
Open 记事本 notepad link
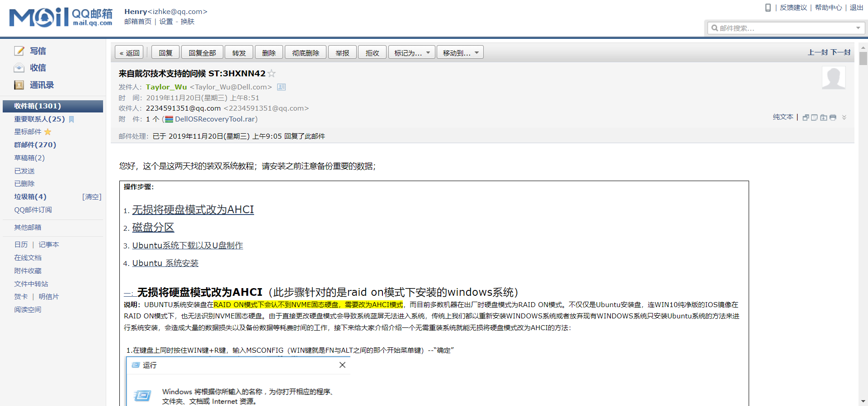[49, 245]
